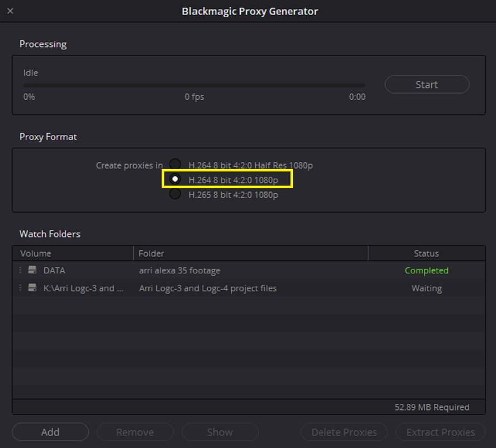This screenshot has width=496, height=448.
Task: Select the DATA volume name
Action: coord(54,270)
